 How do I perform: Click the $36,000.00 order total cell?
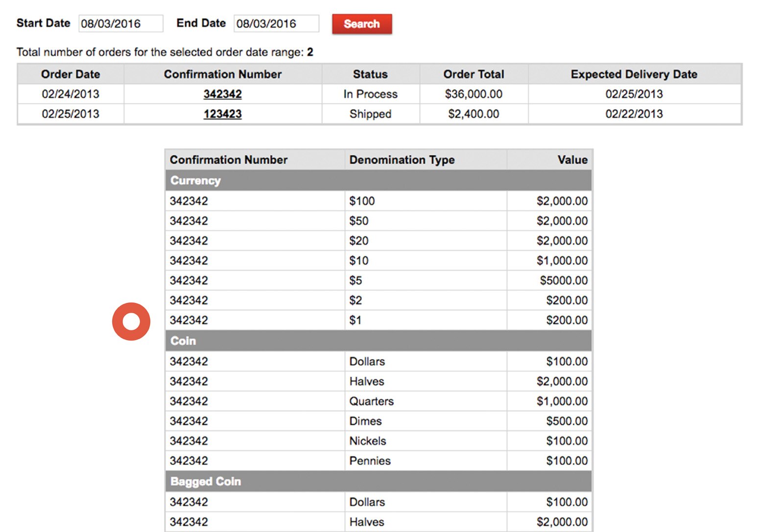point(474,93)
